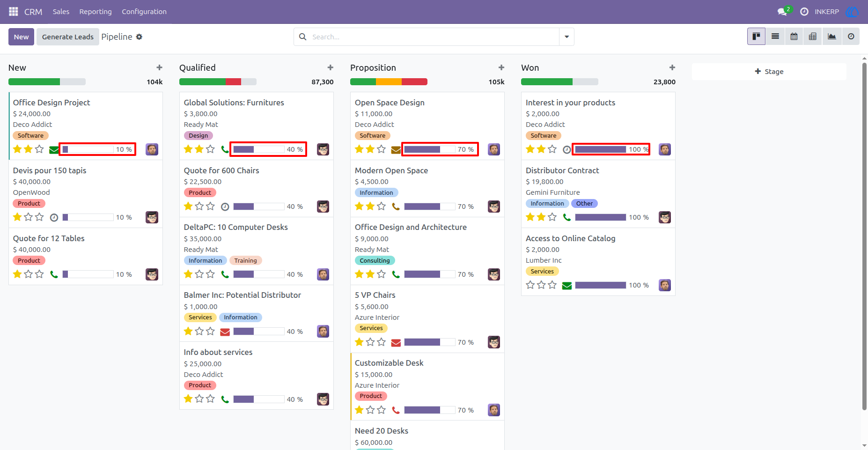The width and height of the screenshot is (868, 450).
Task: Switch to Activity view
Action: 851,37
